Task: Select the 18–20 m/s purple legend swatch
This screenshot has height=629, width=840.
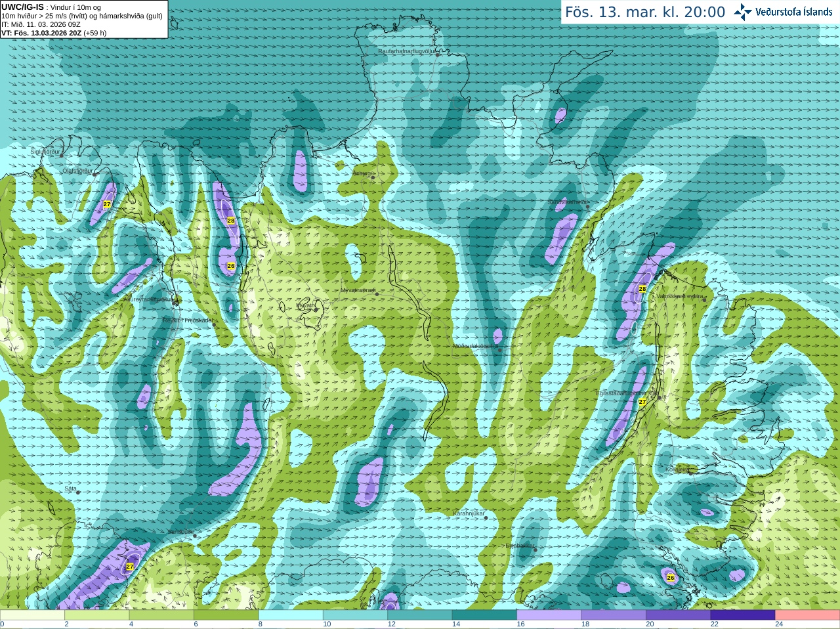Action: pyautogui.click(x=614, y=615)
